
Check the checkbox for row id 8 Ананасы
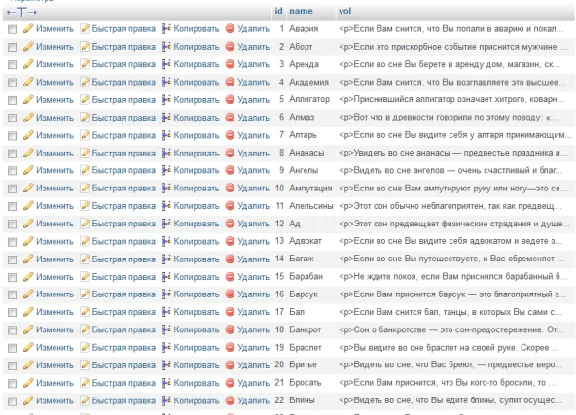tap(12, 153)
